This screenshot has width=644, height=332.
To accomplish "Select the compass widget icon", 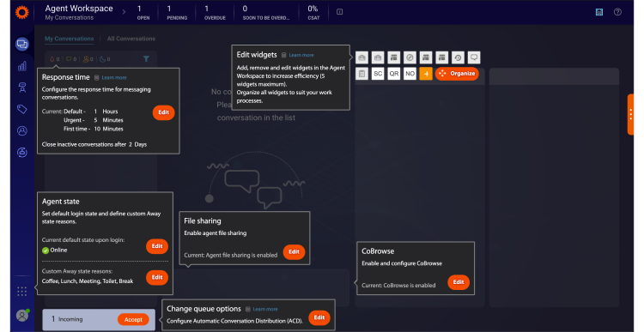I will pos(410,57).
